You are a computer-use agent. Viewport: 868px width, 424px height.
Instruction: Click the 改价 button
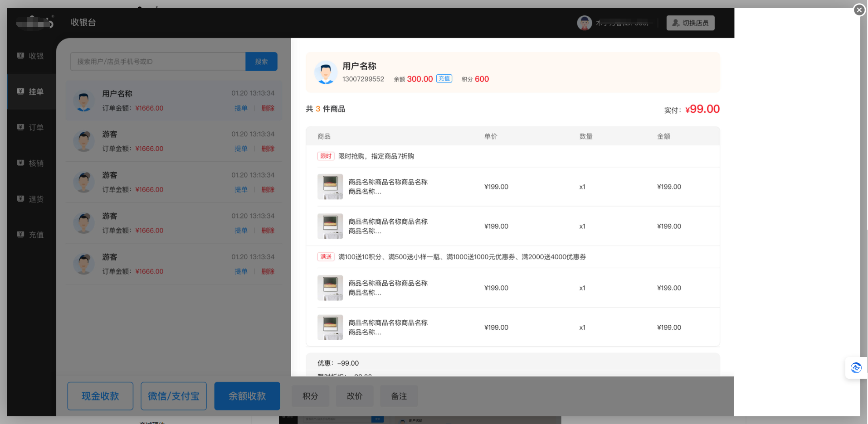(x=355, y=396)
